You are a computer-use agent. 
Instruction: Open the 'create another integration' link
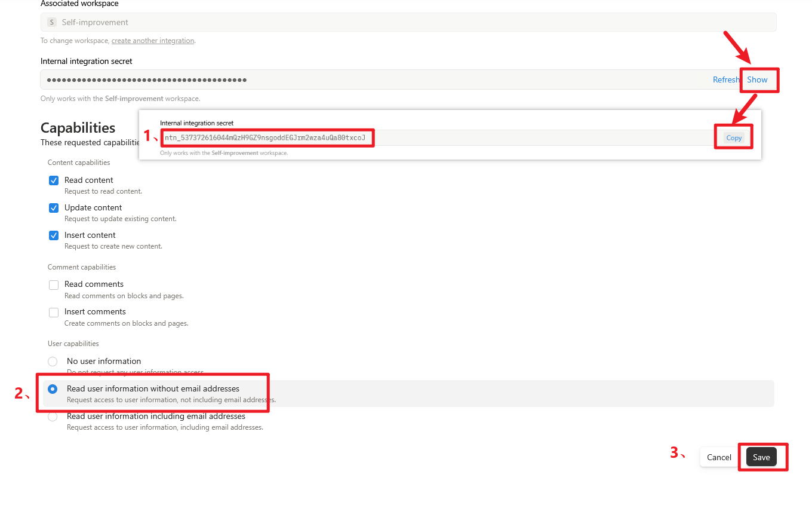(x=153, y=41)
